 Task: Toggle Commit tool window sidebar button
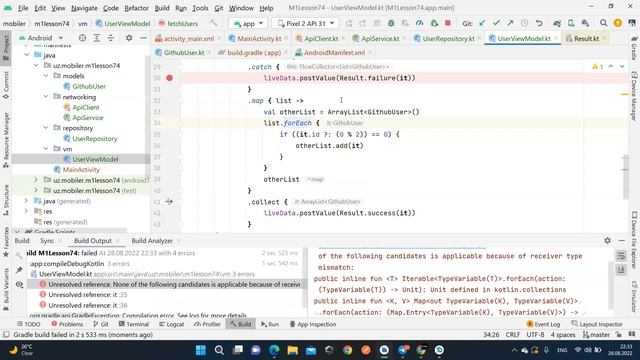[x=6, y=85]
